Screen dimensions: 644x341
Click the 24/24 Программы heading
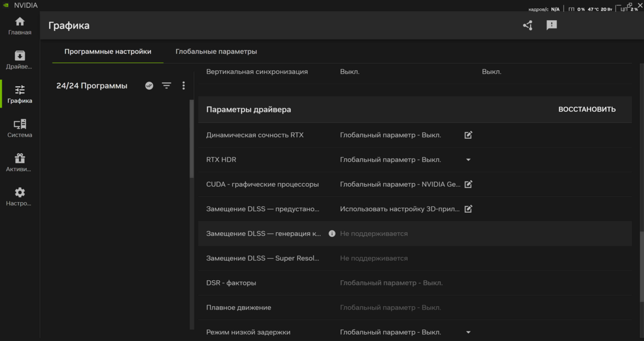(92, 86)
